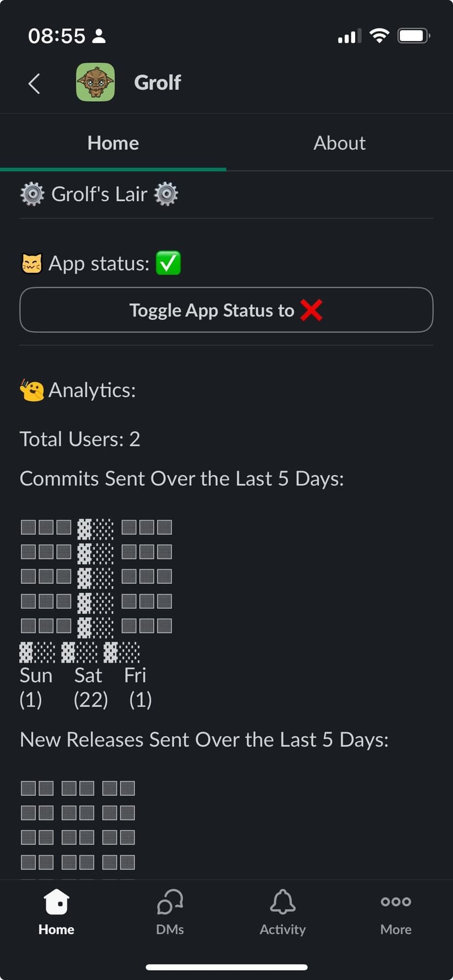Image resolution: width=453 pixels, height=980 pixels.
Task: Tap the left gear in Grolf's Lair
Action: (32, 194)
